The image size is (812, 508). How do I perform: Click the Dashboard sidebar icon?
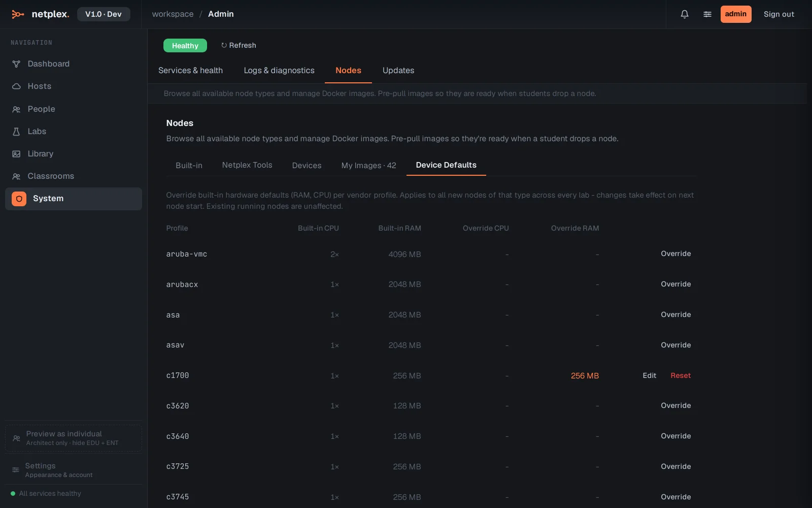(x=16, y=64)
